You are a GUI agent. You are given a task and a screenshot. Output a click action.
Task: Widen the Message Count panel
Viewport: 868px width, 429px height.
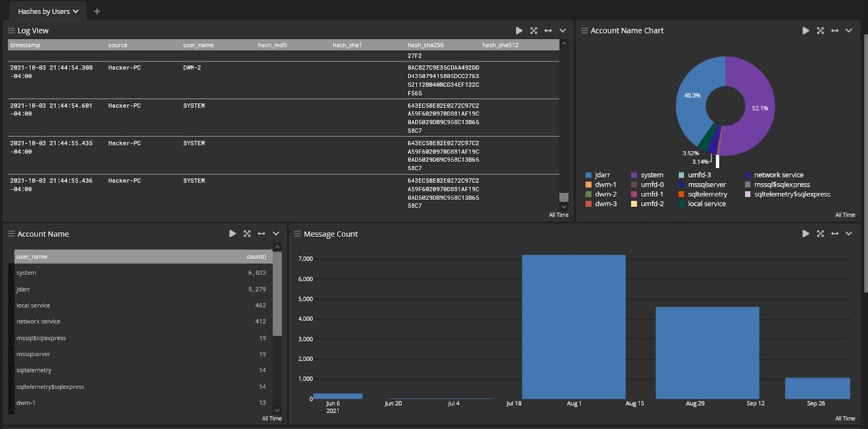(x=834, y=234)
